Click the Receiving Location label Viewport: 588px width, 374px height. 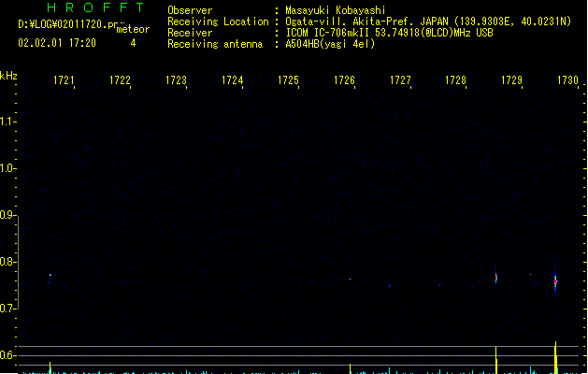(x=218, y=22)
